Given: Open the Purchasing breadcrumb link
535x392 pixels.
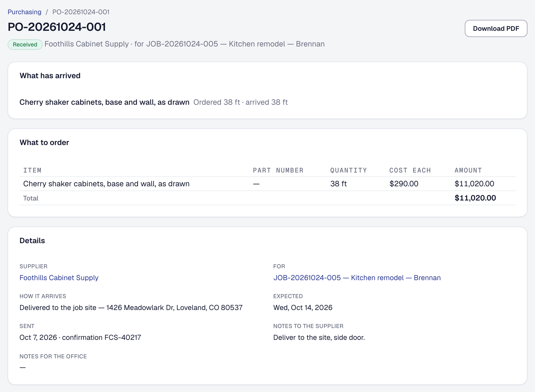Looking at the screenshot, I should click(24, 12).
